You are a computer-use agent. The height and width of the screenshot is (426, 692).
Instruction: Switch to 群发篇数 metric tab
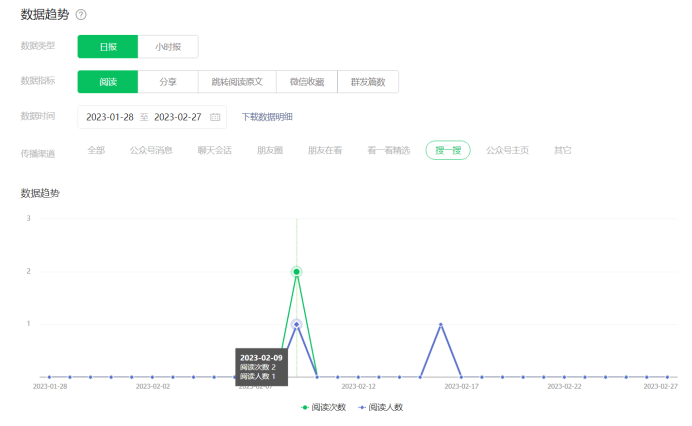tap(368, 82)
